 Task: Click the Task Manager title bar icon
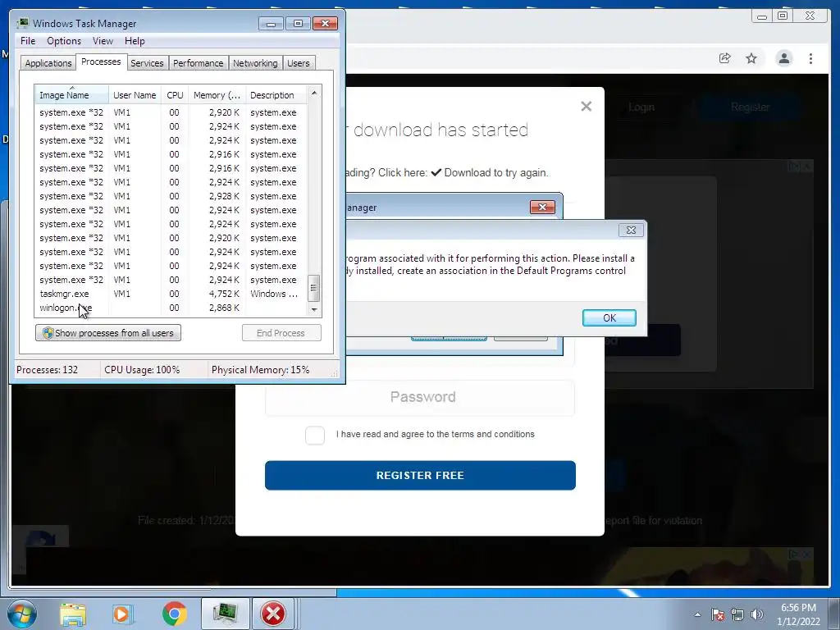click(23, 24)
